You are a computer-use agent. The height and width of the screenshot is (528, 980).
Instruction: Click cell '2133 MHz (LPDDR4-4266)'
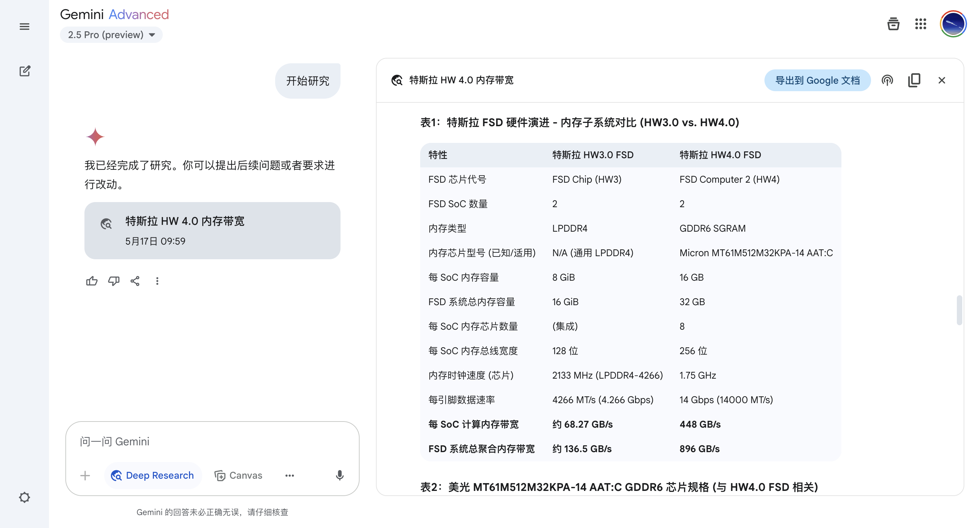coord(607,375)
